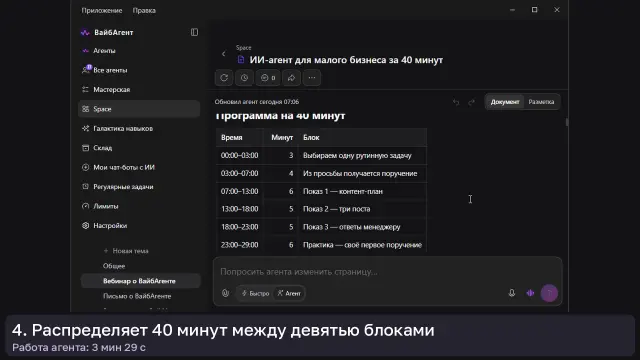Send the request with purple button
Screen dimensions: 640x360
(549, 293)
